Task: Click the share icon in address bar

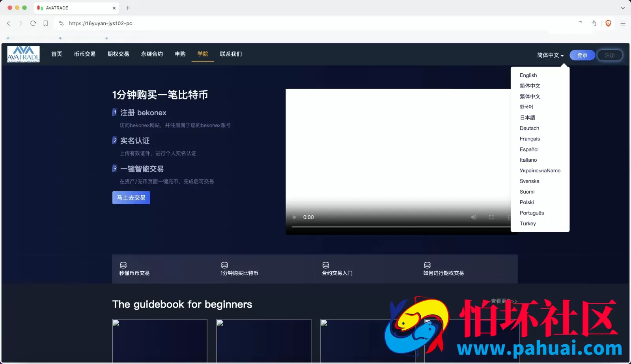Action: [x=594, y=23]
